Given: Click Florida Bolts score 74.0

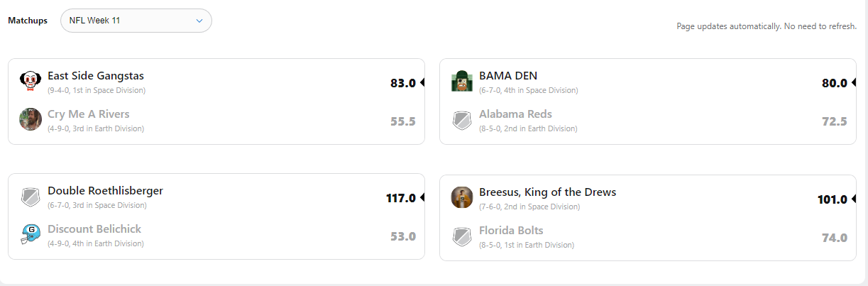Looking at the screenshot, I should 834,238.
